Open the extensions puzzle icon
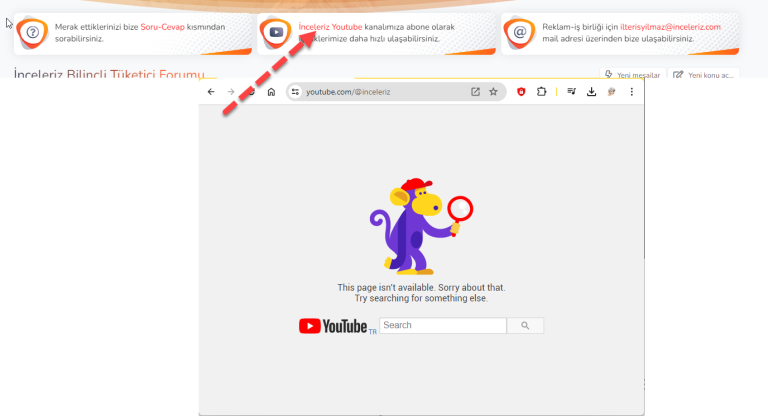 tap(541, 92)
